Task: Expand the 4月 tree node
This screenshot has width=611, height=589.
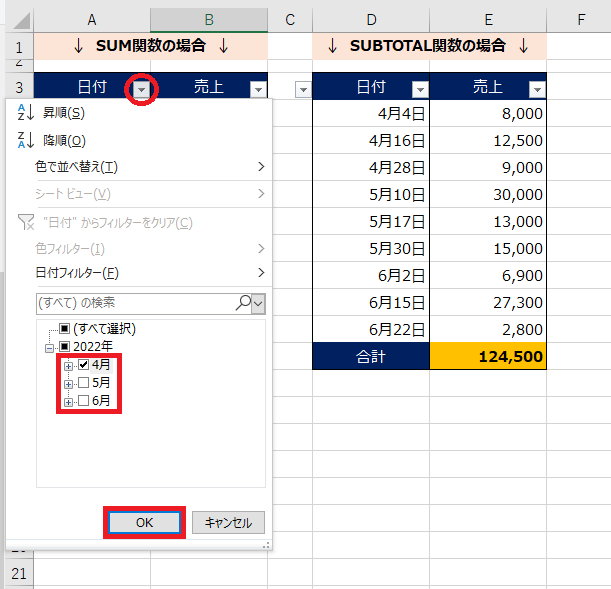Action: coord(68,366)
